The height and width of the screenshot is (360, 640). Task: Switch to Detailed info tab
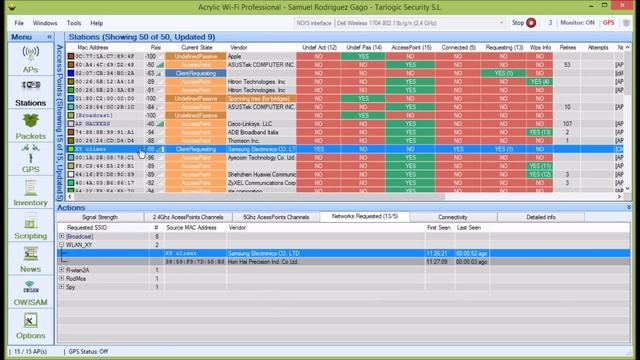[x=541, y=217]
